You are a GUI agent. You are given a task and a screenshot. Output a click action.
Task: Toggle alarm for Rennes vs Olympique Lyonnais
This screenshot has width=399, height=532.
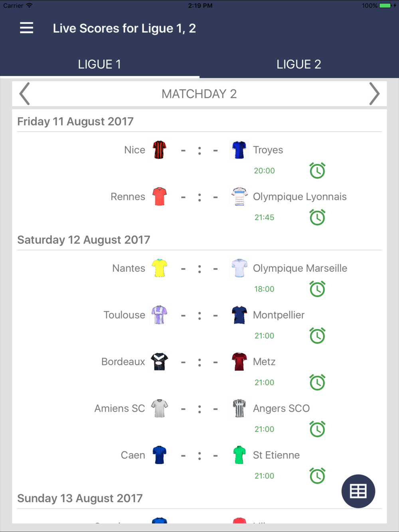[317, 217]
